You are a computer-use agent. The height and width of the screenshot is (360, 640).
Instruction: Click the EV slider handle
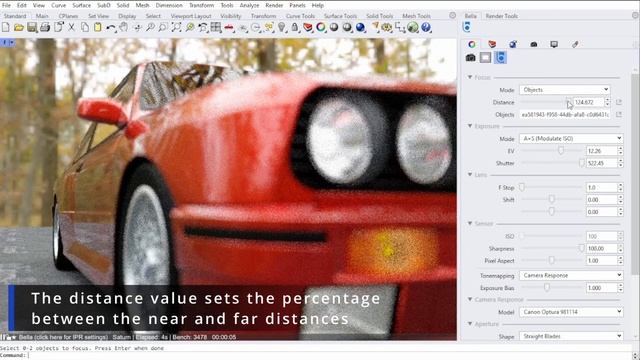561,151
